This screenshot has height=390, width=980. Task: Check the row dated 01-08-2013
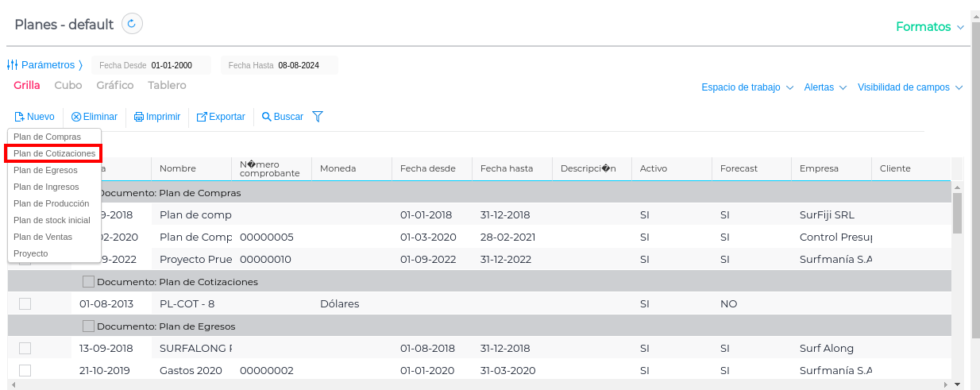tap(25, 303)
